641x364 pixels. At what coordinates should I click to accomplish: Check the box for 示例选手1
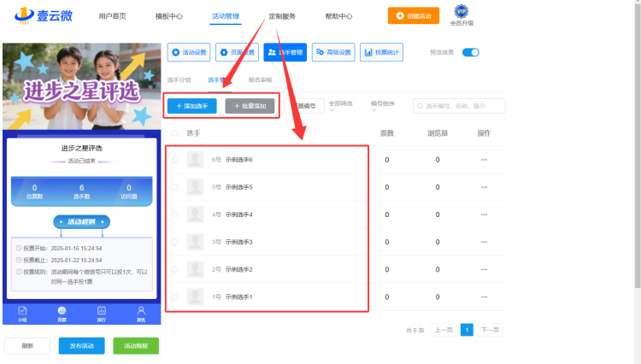(x=174, y=297)
